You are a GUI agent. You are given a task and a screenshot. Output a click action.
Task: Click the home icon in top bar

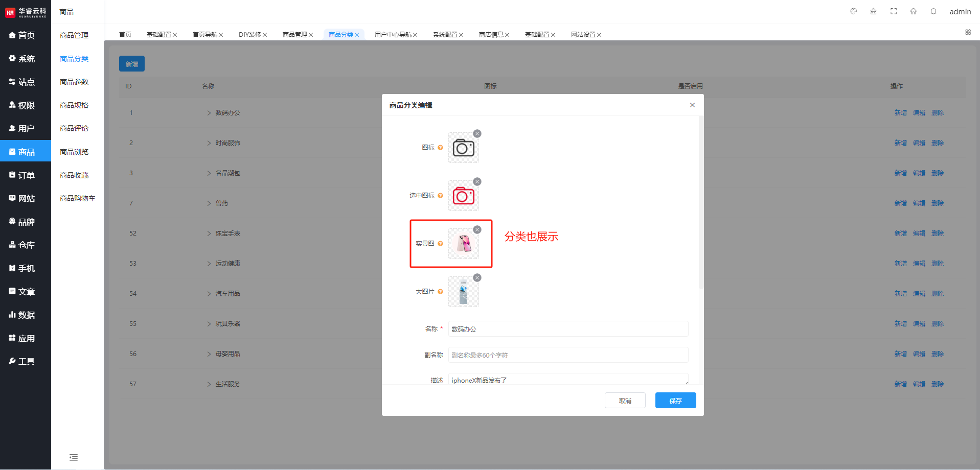click(x=914, y=11)
